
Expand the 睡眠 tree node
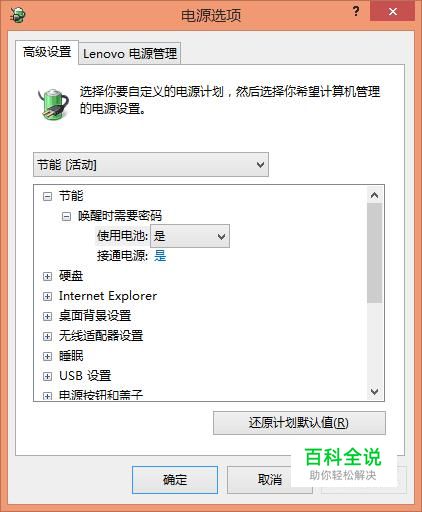[47, 356]
